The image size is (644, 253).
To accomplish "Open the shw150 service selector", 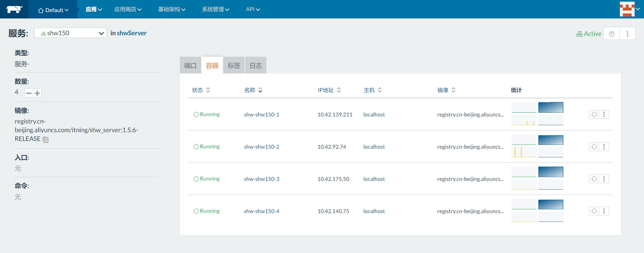I will pos(70,33).
